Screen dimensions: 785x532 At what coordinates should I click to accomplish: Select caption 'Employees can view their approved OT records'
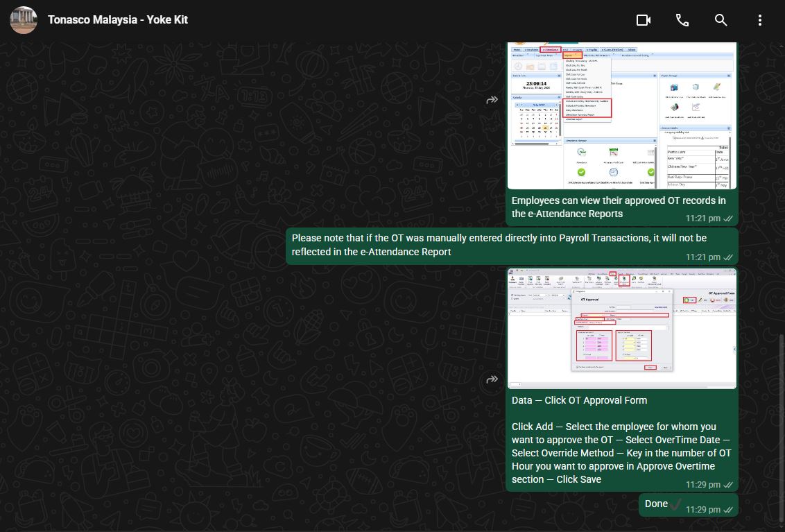(x=619, y=207)
